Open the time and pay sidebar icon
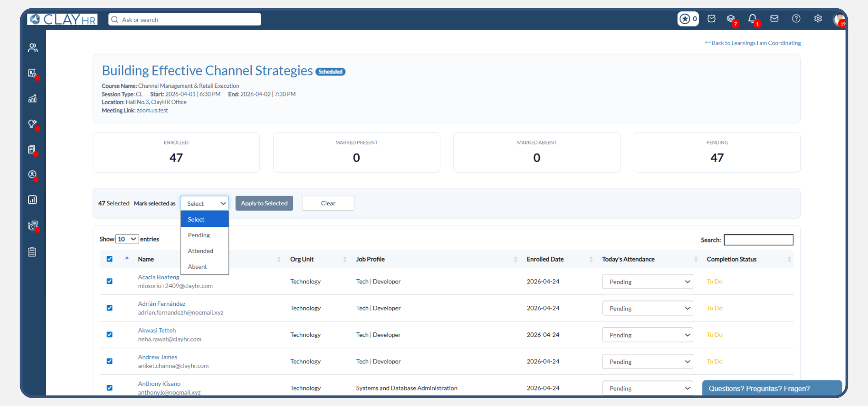The width and height of the screenshot is (868, 406). coord(32,73)
